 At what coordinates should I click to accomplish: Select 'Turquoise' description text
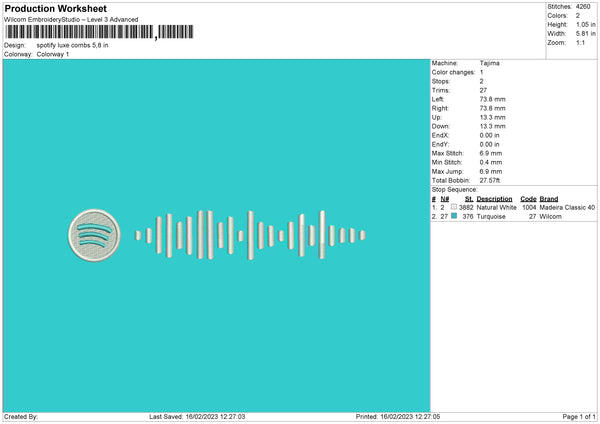coord(491,217)
